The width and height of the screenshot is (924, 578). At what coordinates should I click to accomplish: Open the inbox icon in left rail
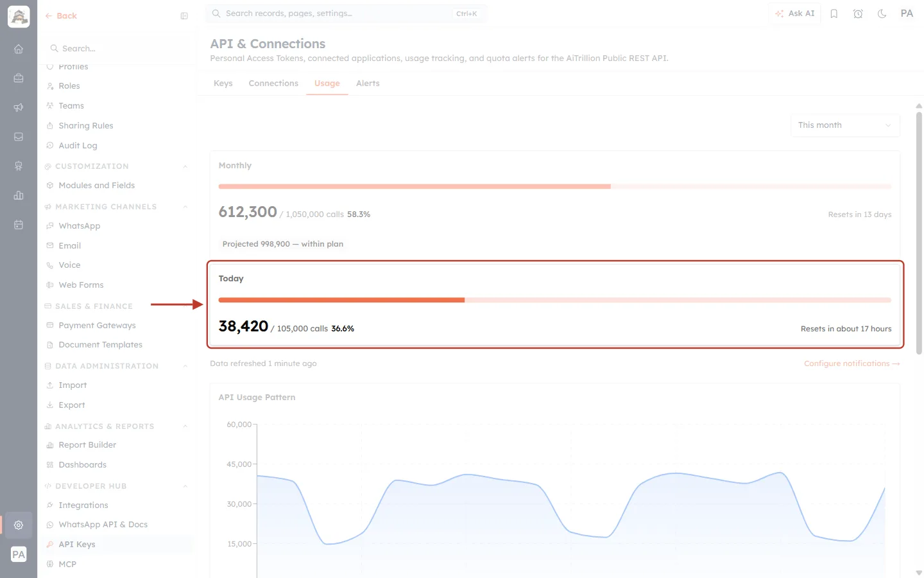(19, 137)
